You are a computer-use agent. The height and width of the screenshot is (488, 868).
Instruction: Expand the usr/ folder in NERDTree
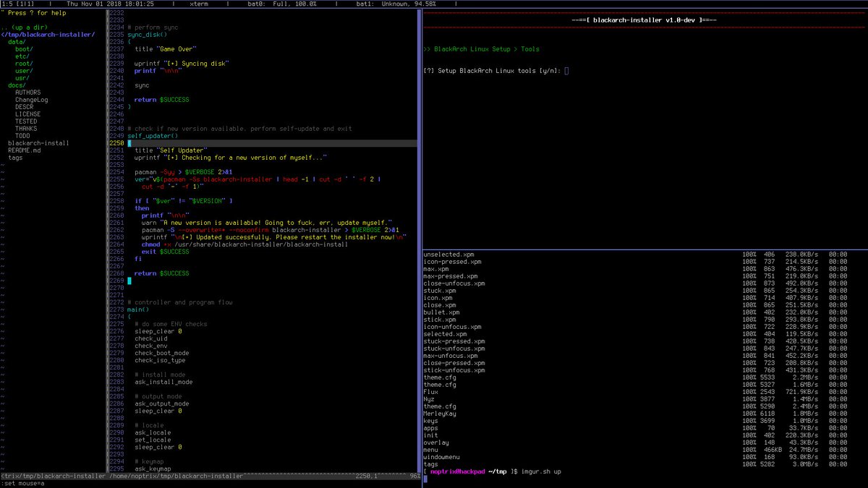point(22,78)
